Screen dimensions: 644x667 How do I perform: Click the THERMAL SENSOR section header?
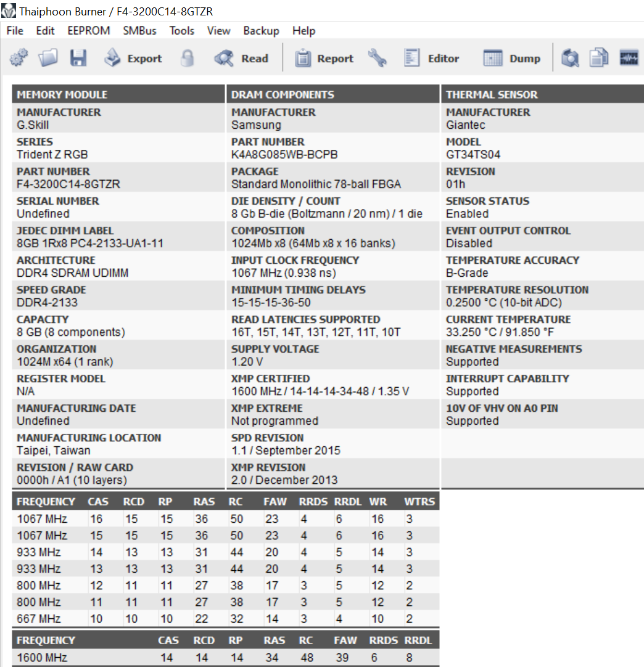coord(543,94)
